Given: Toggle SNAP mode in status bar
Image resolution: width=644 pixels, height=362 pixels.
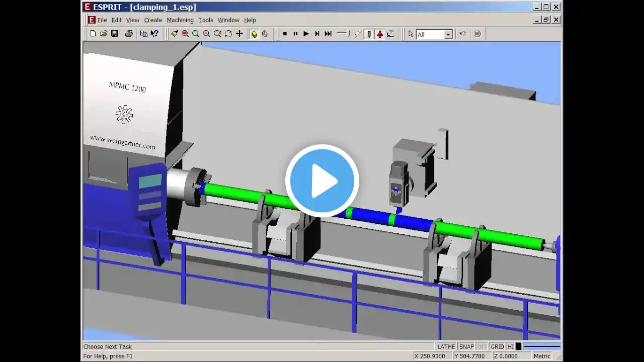Looking at the screenshot, I should coord(466,346).
